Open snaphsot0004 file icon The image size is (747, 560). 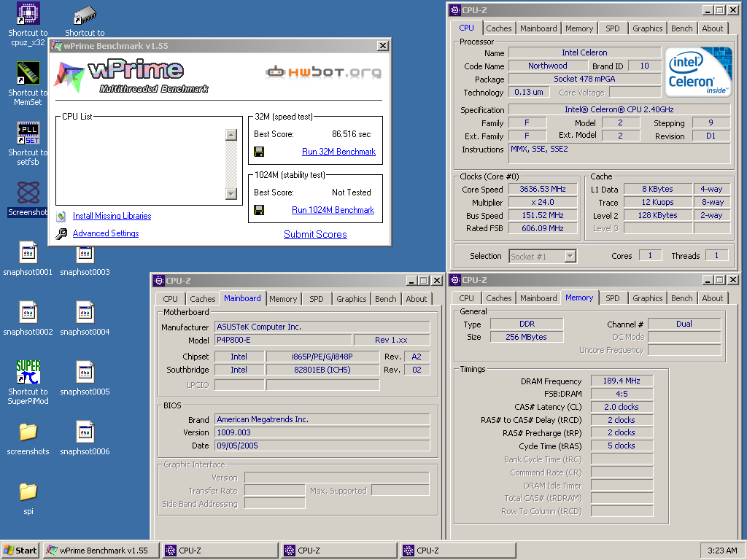pos(85,312)
